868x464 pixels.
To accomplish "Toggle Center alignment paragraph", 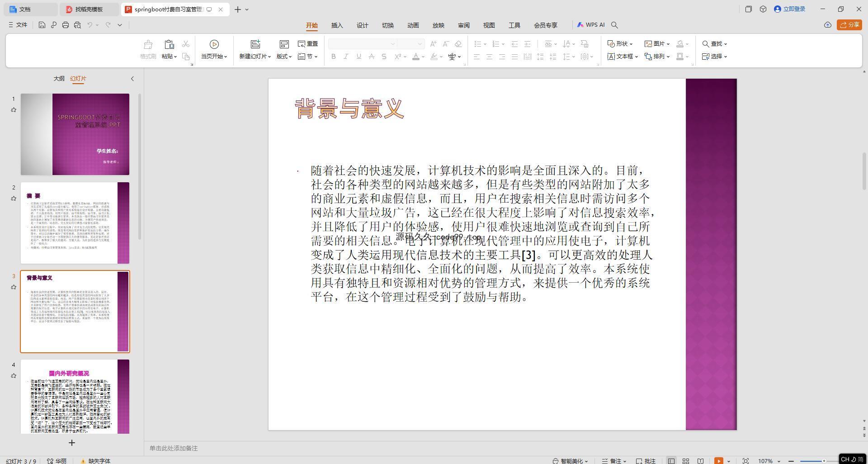I will (489, 57).
